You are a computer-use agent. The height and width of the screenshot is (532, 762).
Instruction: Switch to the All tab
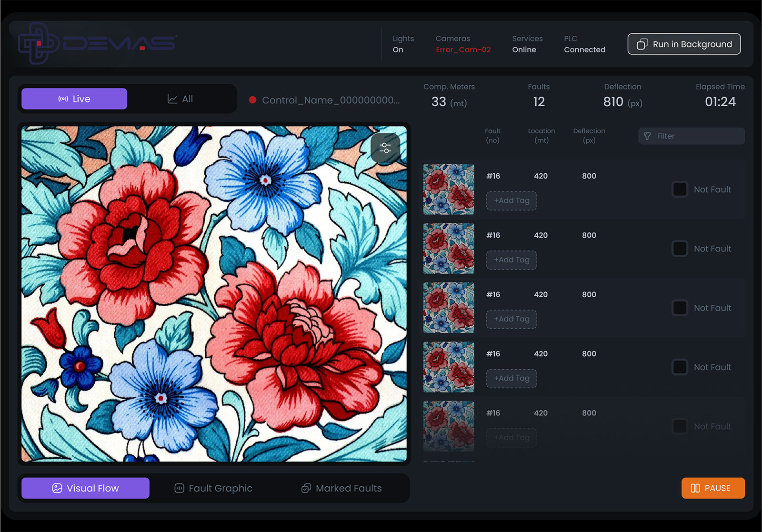(180, 99)
